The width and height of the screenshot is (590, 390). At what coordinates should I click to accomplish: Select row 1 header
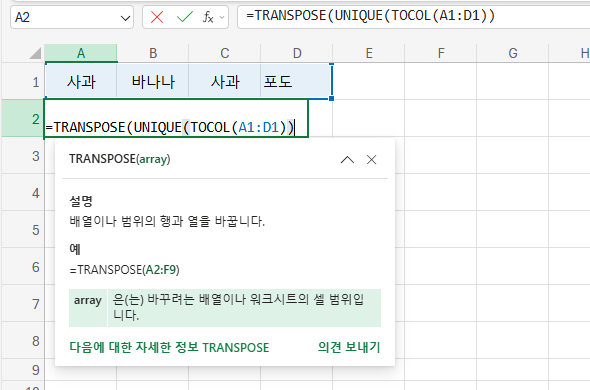click(x=23, y=82)
